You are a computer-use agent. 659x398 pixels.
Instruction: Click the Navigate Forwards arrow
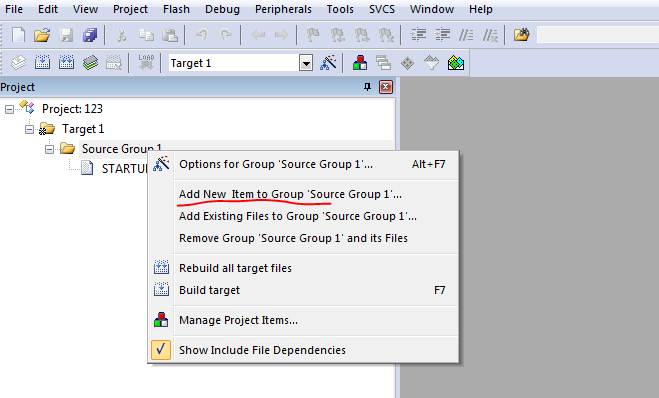[282, 35]
